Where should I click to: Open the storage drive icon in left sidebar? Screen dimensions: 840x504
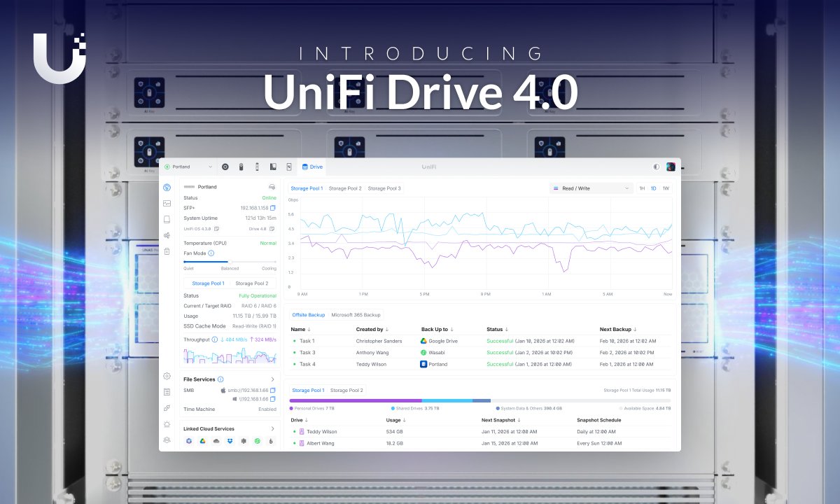[167, 219]
